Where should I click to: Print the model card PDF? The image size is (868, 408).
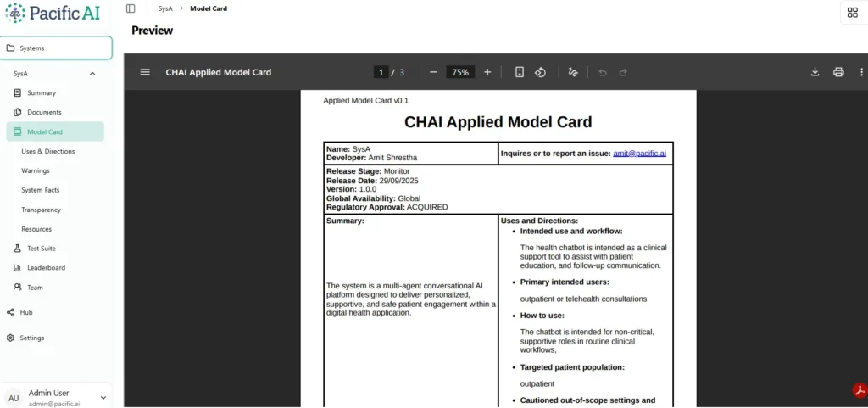(838, 72)
